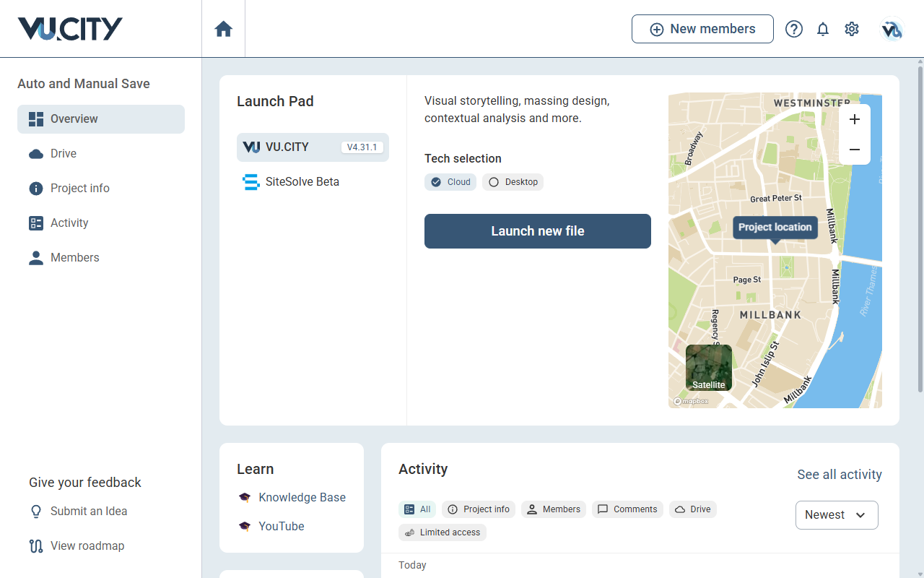
Task: Select SiteSolve Beta in Launch Pad
Action: click(x=313, y=182)
